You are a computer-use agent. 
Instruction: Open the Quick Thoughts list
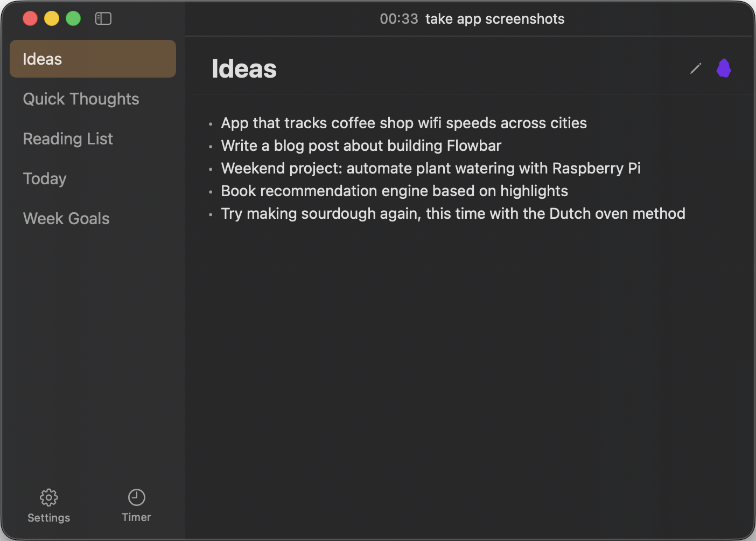pyautogui.click(x=81, y=99)
